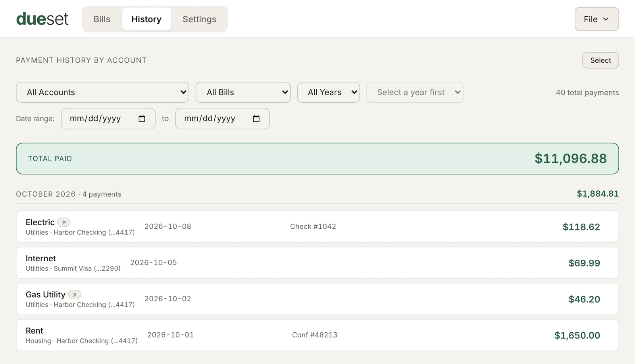The image size is (635, 364).
Task: Open the All Accounts dropdown
Action: pos(102,92)
